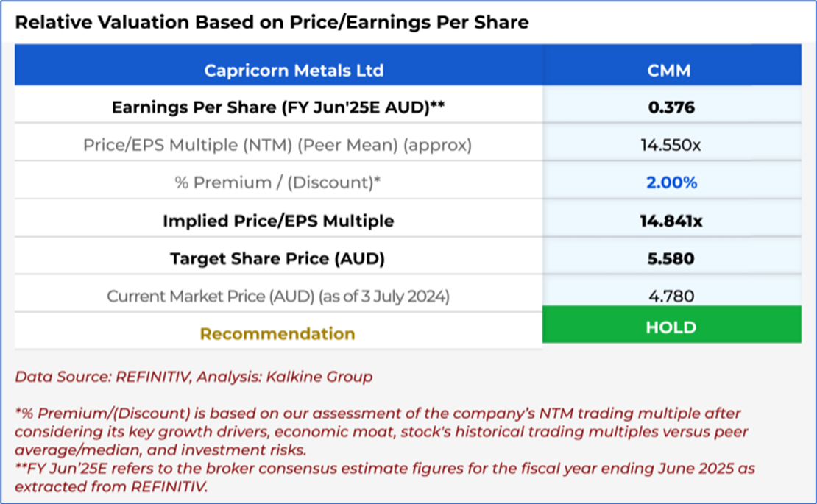
Task: Select the '% Premium / (Discount)' label
Action: point(277,182)
